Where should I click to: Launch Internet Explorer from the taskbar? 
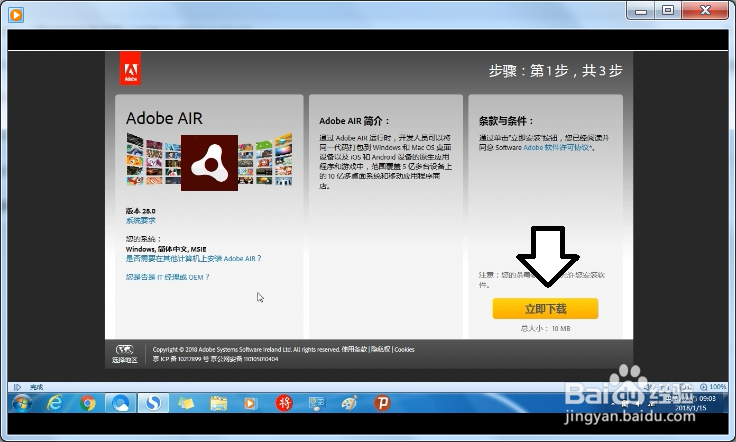pos(55,403)
